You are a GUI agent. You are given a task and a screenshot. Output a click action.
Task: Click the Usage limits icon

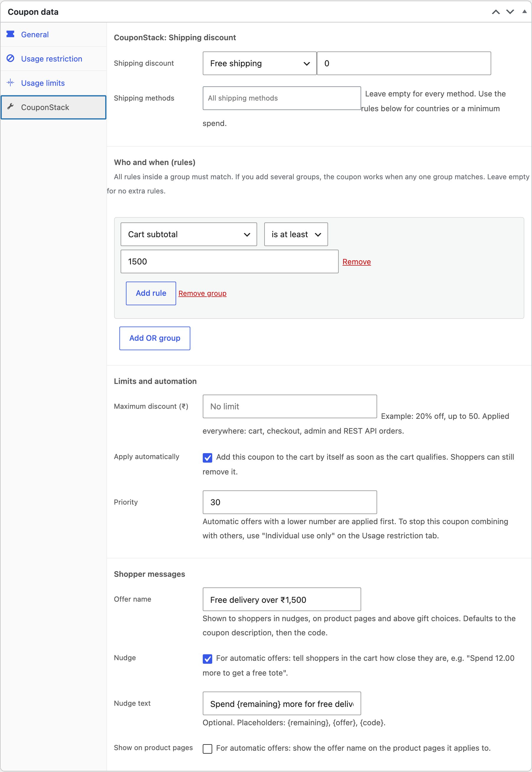pos(10,83)
